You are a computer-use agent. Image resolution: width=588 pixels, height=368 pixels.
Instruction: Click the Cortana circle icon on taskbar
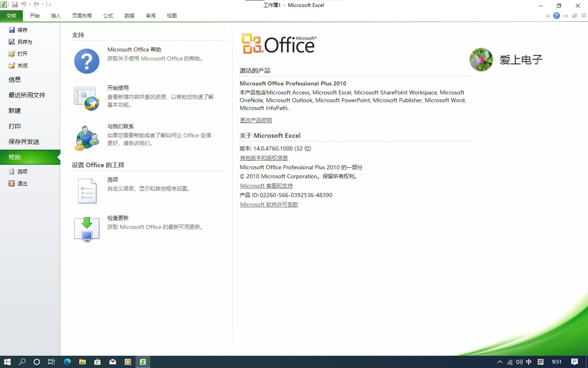pos(37,362)
